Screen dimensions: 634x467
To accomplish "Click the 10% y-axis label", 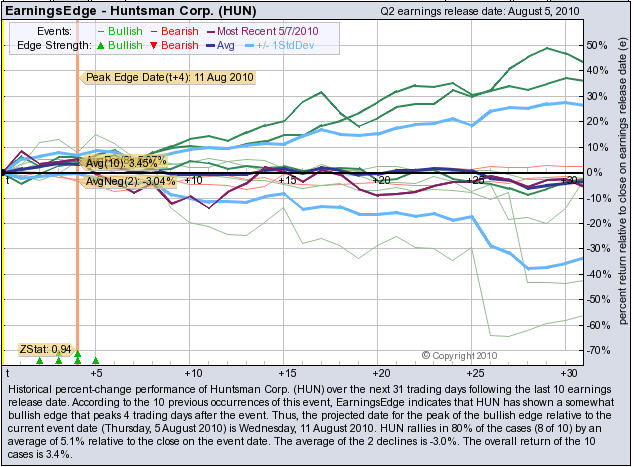I will pos(597,147).
